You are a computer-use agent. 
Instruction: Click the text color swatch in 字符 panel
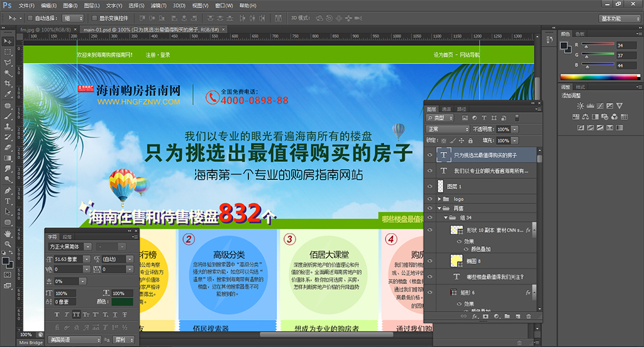coord(122,302)
